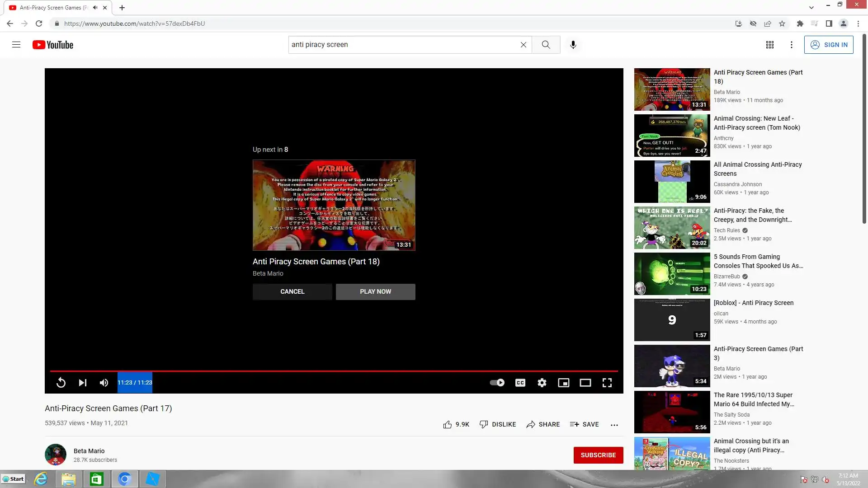Cancel the up next autoplay
The height and width of the screenshot is (488, 868).
(292, 291)
